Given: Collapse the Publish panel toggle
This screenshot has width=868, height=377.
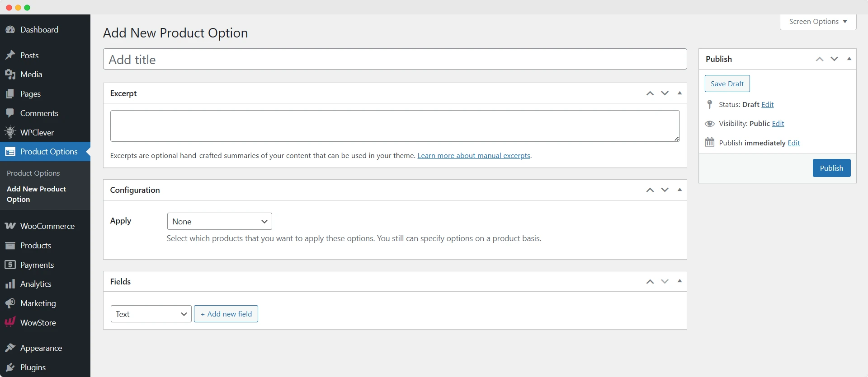Looking at the screenshot, I should point(849,59).
